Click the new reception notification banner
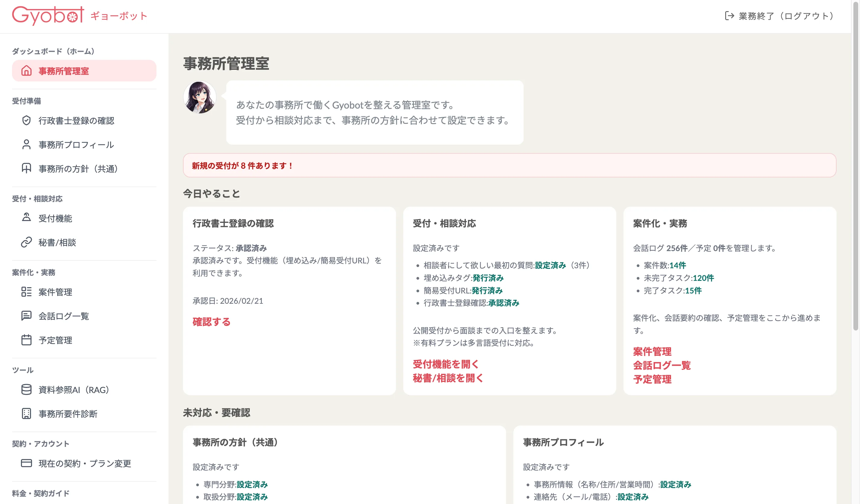The image size is (860, 504). [x=509, y=165]
